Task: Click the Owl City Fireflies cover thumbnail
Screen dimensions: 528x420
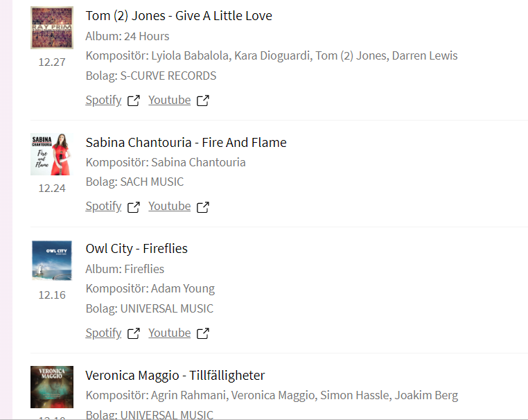Action: (x=52, y=261)
